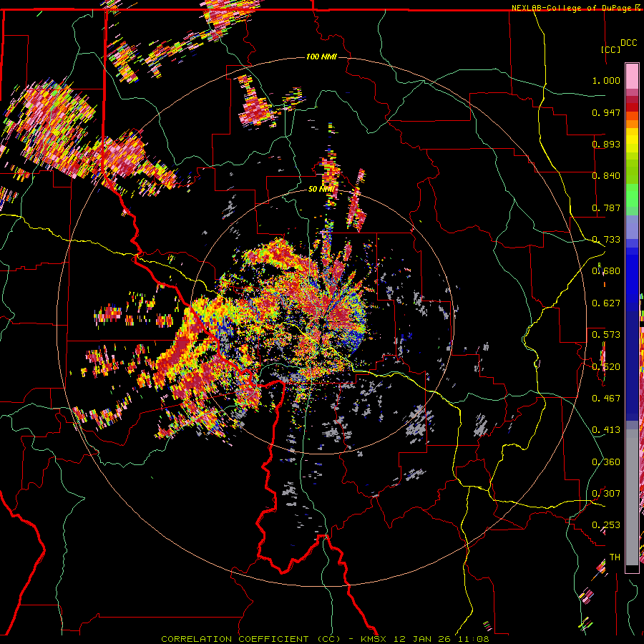644x644 pixels.
Task: Select the 0.733 scale value
Action: point(606,240)
